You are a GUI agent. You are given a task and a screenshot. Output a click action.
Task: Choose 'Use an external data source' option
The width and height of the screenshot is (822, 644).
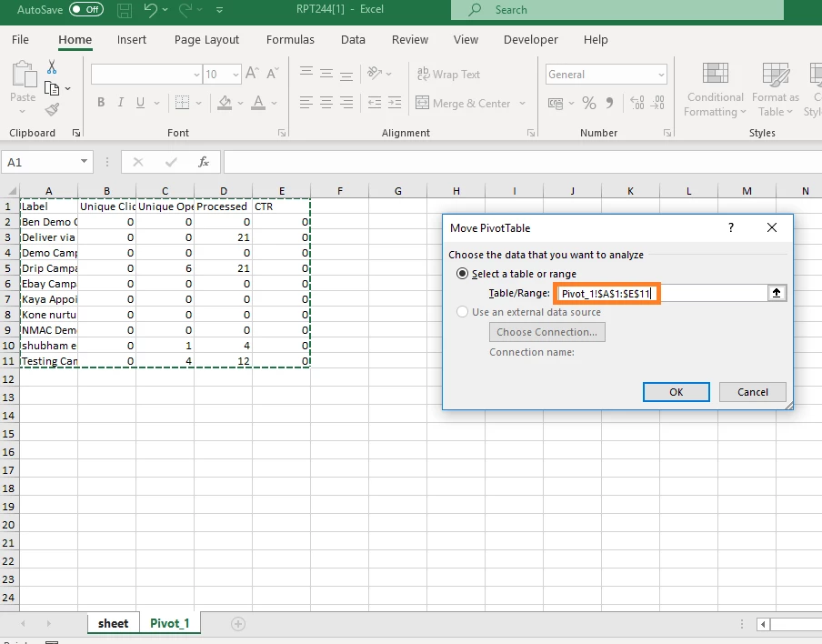462,312
